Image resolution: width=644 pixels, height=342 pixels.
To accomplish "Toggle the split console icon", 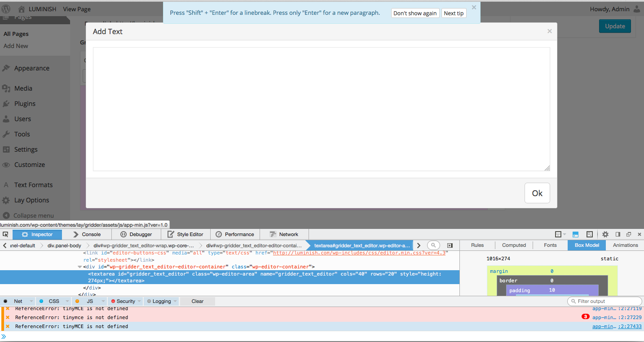I will (x=575, y=234).
